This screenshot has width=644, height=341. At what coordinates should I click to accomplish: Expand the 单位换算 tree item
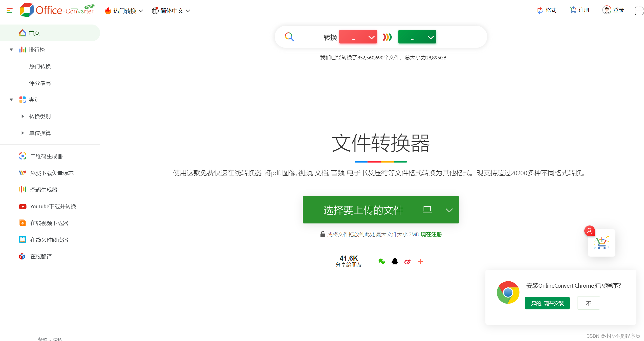pos(23,133)
